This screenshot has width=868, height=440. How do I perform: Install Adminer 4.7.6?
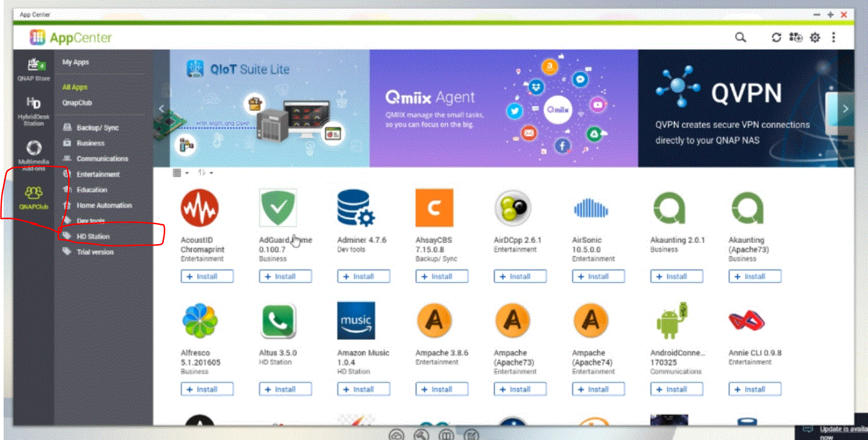363,277
